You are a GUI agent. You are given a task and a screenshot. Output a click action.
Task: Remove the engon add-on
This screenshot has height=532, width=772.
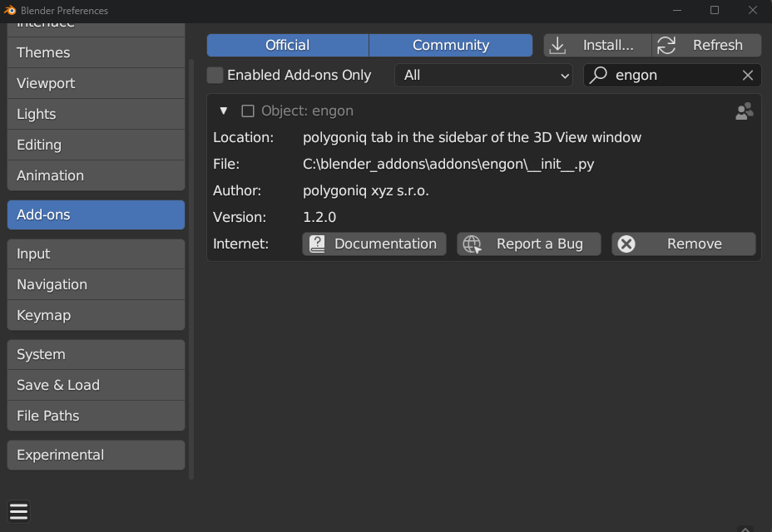pos(683,244)
